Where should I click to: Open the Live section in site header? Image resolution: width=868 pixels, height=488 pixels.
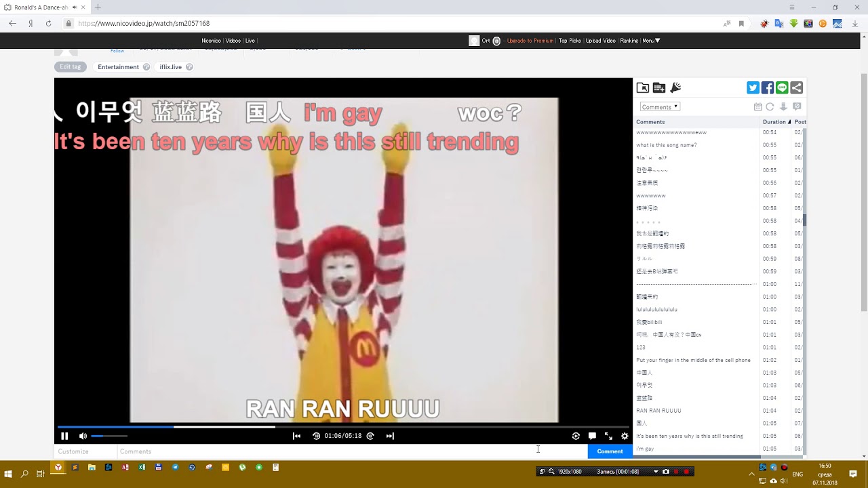pos(250,41)
